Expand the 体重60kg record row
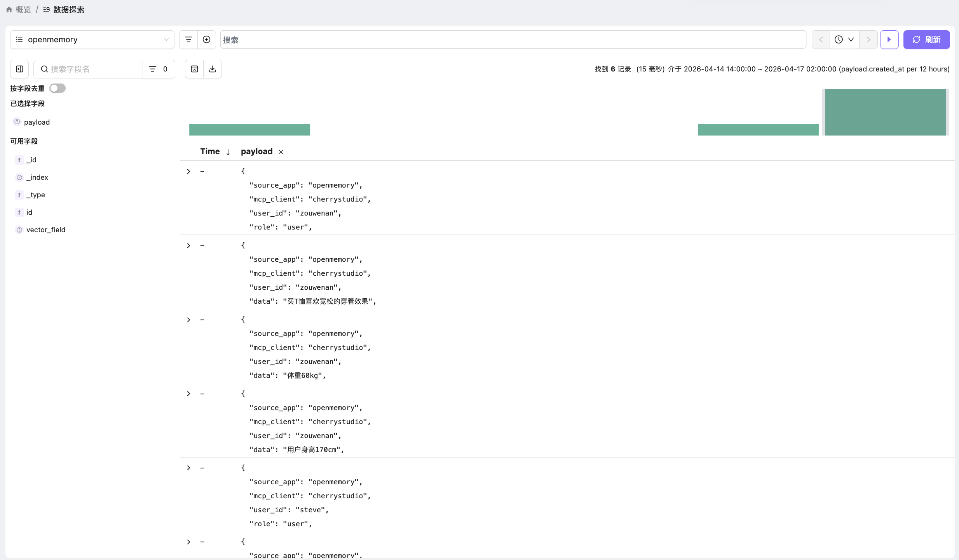 coord(189,320)
